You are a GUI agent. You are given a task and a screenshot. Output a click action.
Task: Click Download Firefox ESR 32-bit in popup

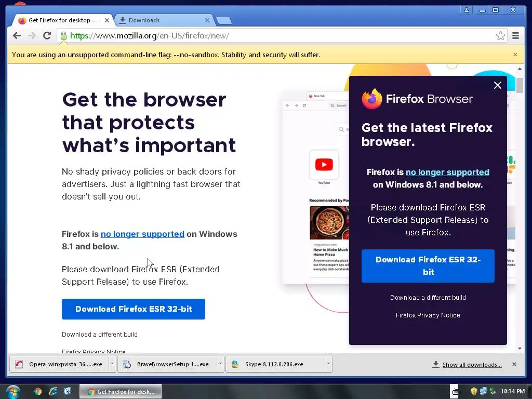(x=428, y=266)
